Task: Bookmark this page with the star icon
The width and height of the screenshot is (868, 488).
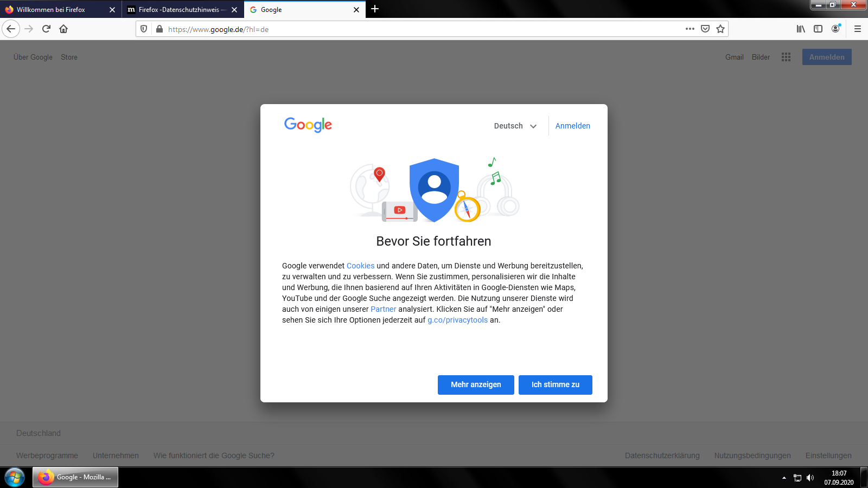Action: point(720,29)
